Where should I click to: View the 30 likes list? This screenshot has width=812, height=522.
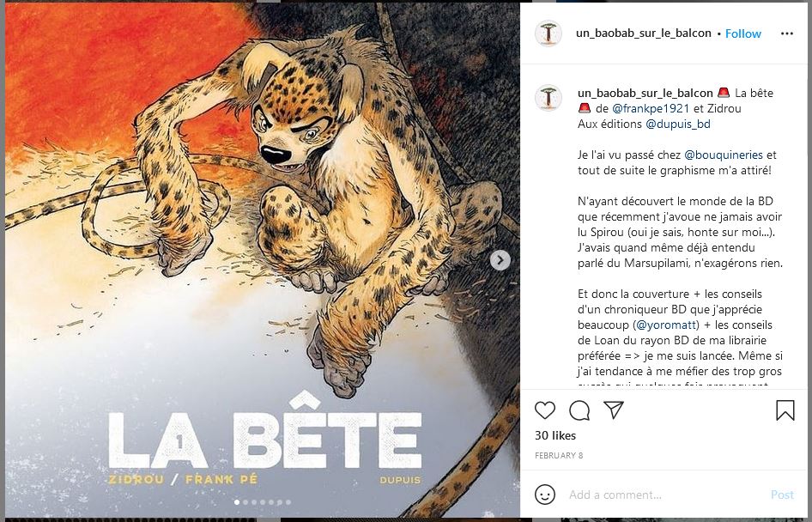coord(555,436)
